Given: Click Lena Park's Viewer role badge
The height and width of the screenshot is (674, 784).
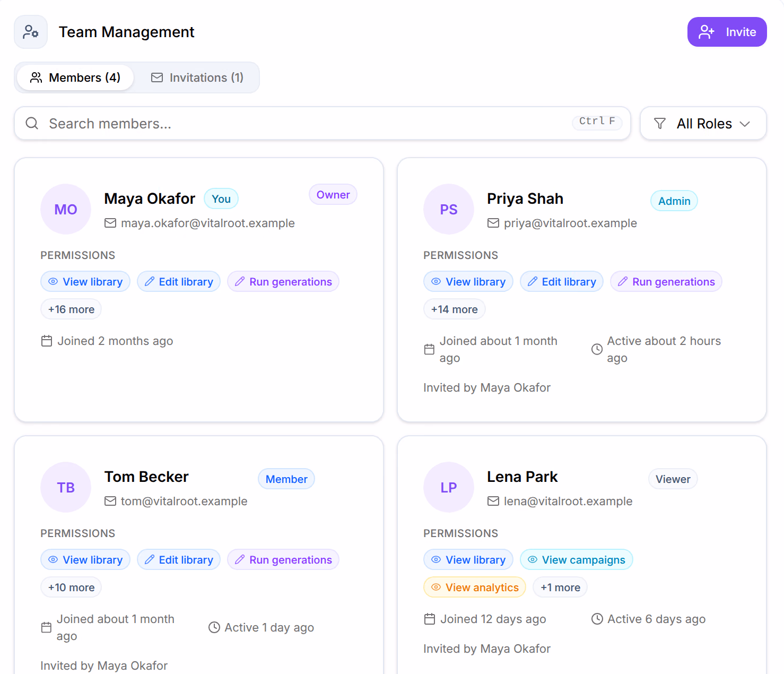Looking at the screenshot, I should click(x=673, y=479).
